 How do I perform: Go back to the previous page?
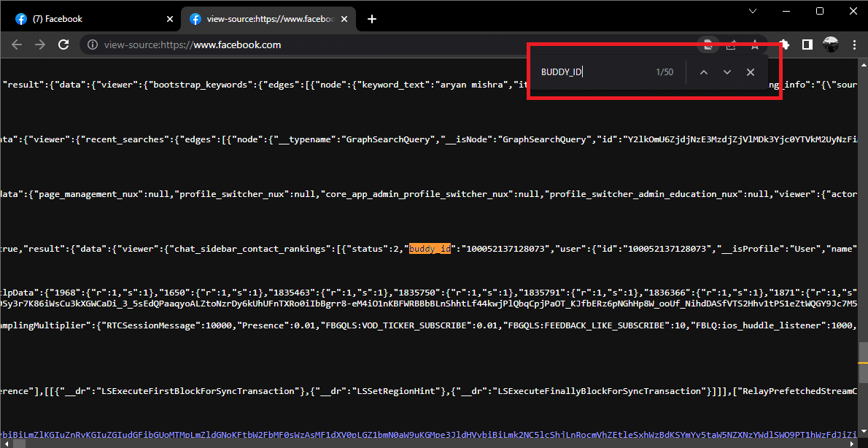tap(17, 45)
